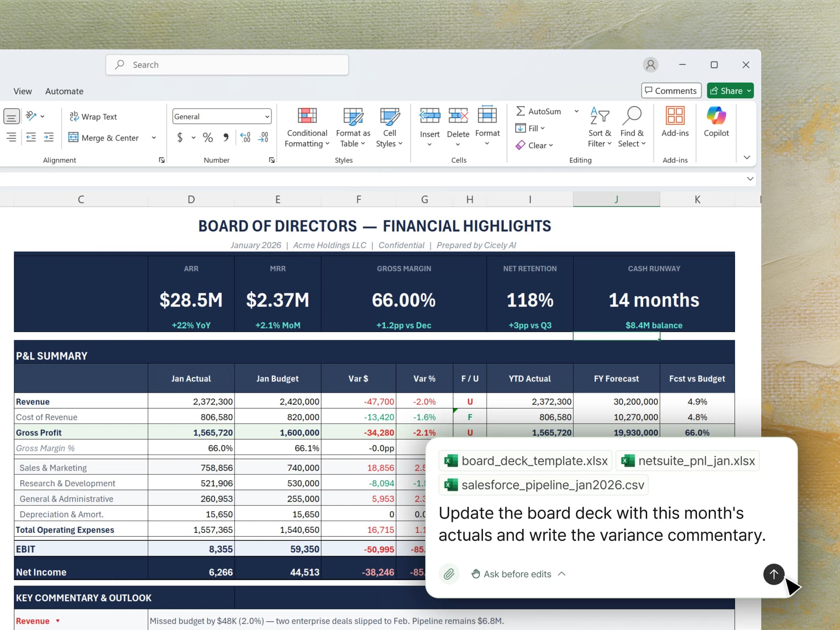The height and width of the screenshot is (630, 840).
Task: Expand the AutoSum dropdown arrow
Action: [577, 111]
